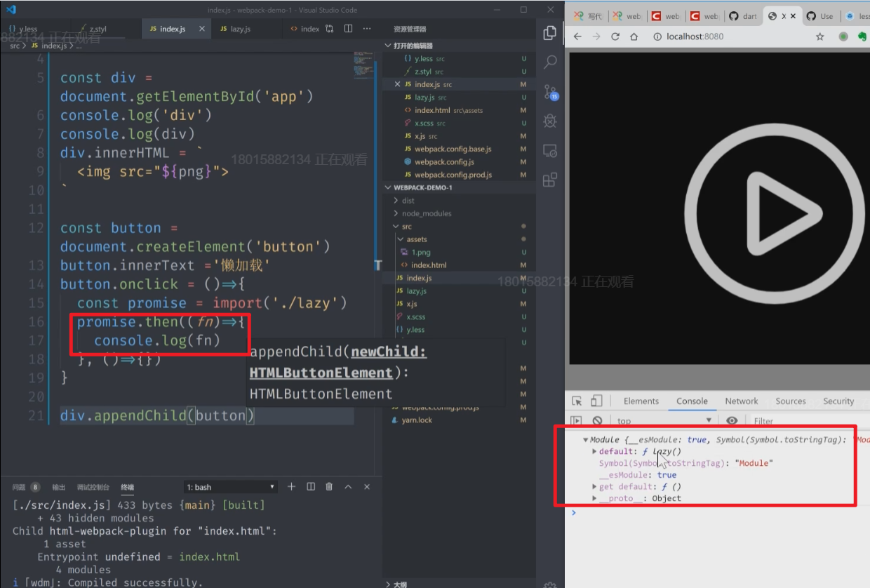Image resolution: width=870 pixels, height=588 pixels.
Task: Open the Extensions view in the activity bar
Action: [x=550, y=180]
